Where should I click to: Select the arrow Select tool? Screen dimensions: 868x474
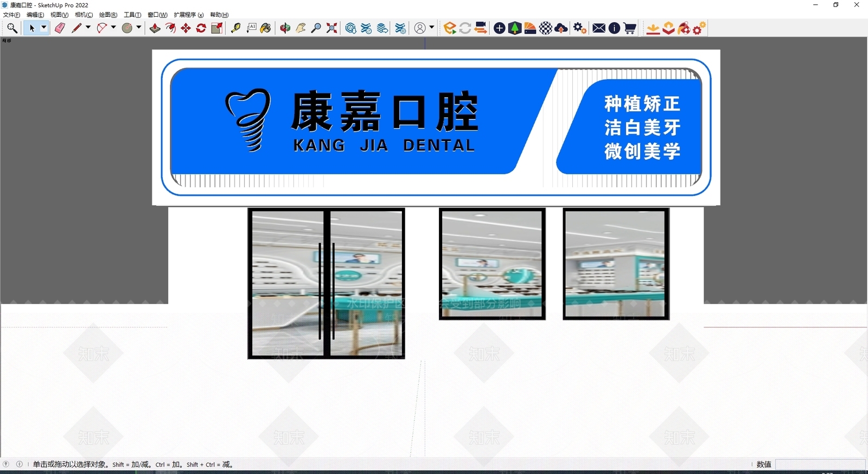click(31, 28)
